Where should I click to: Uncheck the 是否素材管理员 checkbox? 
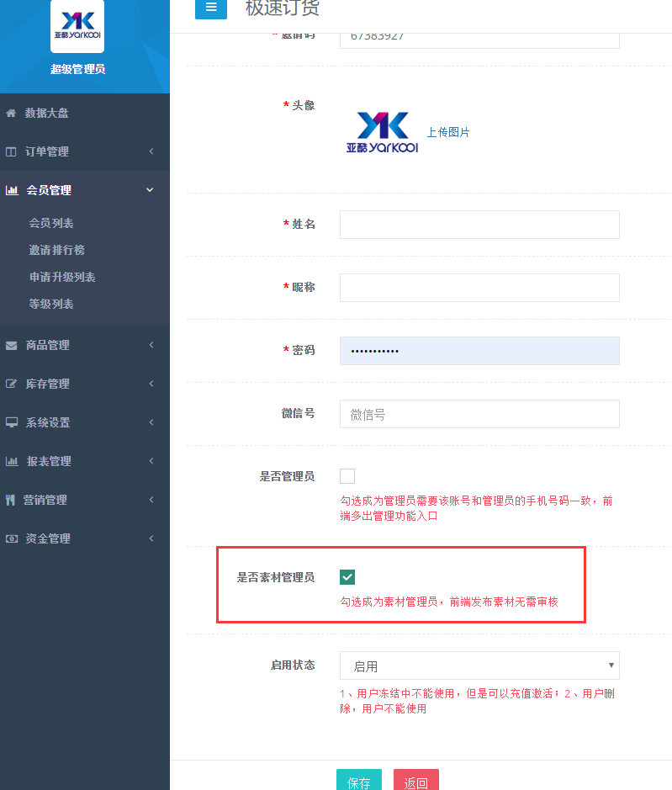point(347,577)
